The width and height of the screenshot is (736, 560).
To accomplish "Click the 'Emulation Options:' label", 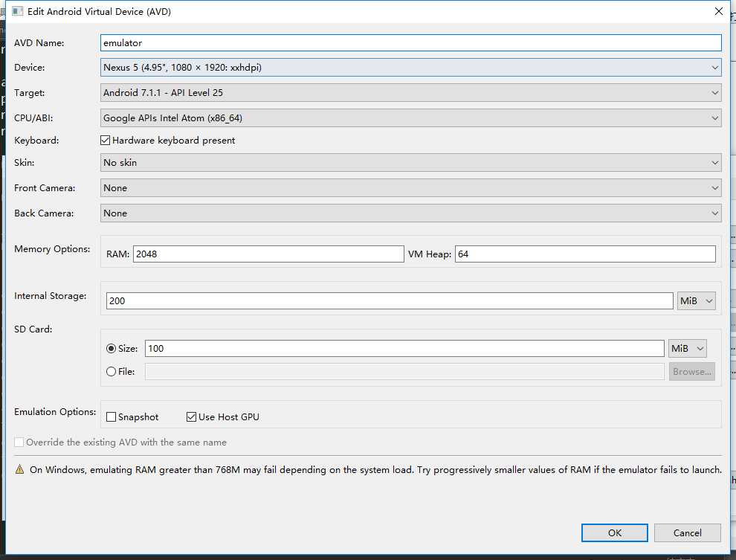I will tap(55, 412).
